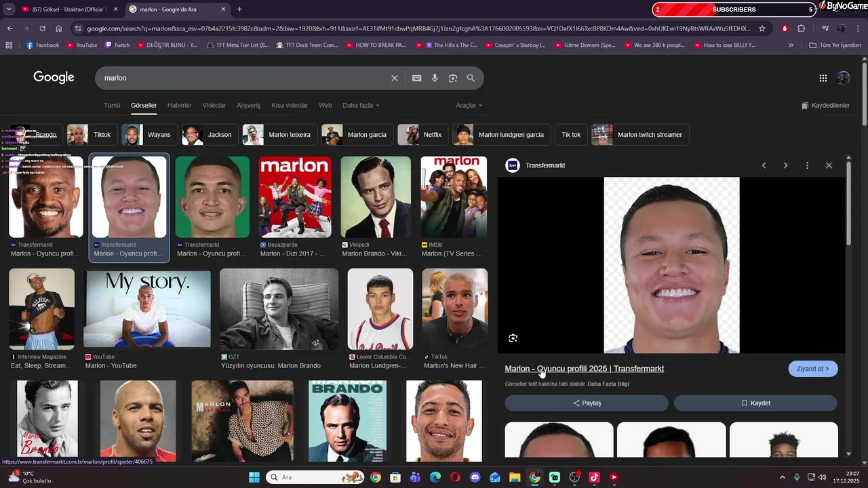Open the Google apps grid
Image resolution: width=868 pixels, height=488 pixels.
(823, 78)
